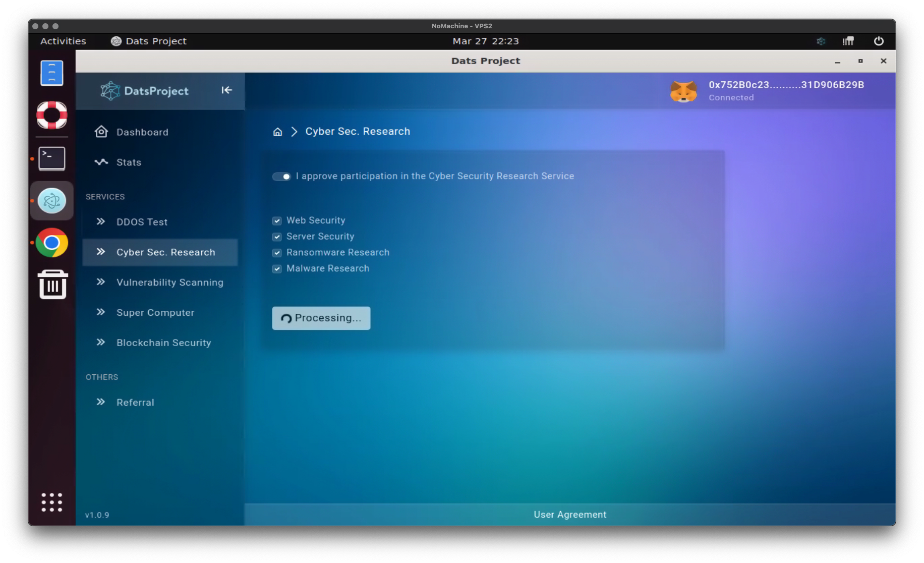924x563 pixels.
Task: Click the OTHERS section header
Action: [x=102, y=377]
